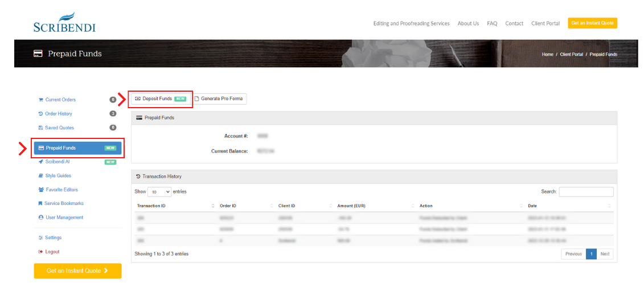Focus the transaction Search field
Viewport: 644px width, 307px height.
[x=586, y=191]
